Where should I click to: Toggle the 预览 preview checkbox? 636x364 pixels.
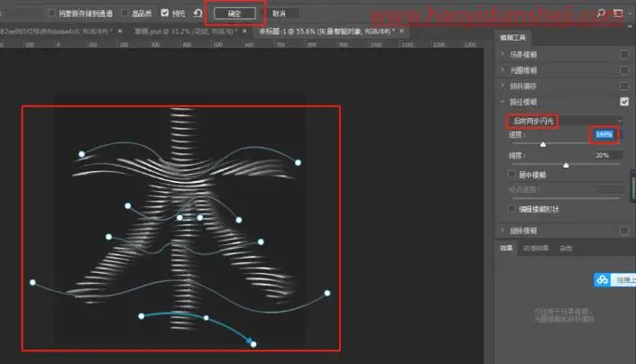tap(165, 13)
